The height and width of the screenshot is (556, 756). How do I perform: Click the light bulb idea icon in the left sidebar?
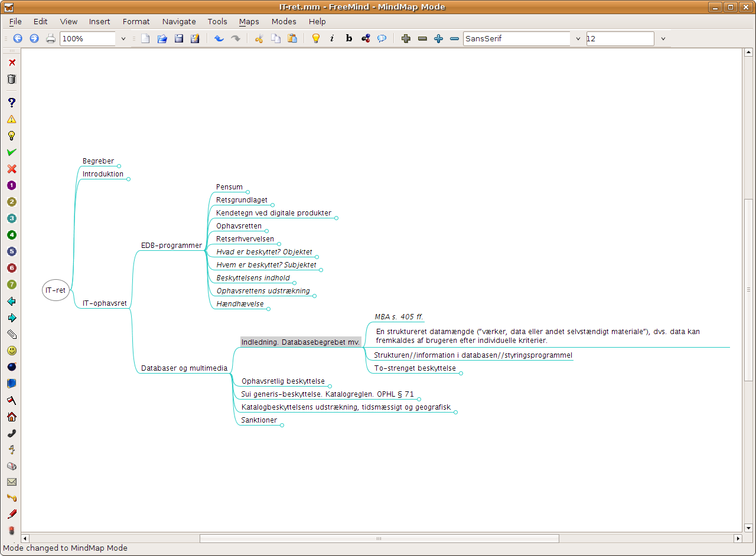pyautogui.click(x=11, y=135)
